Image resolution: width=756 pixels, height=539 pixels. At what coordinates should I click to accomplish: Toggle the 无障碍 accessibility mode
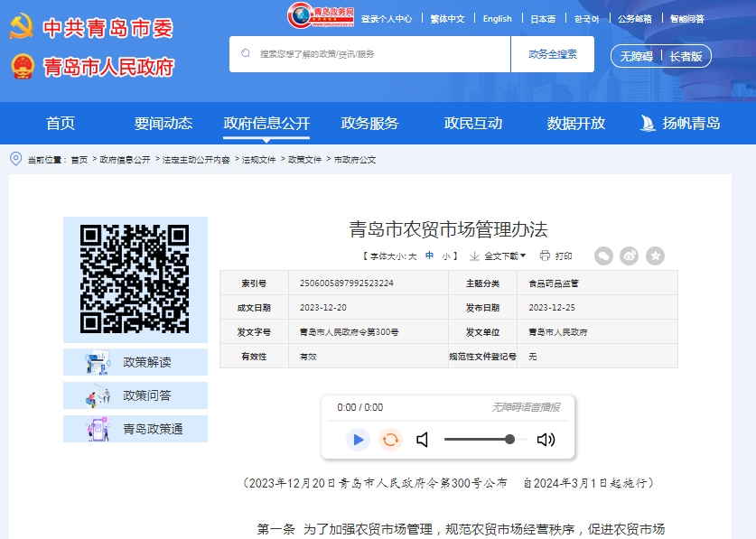point(636,56)
